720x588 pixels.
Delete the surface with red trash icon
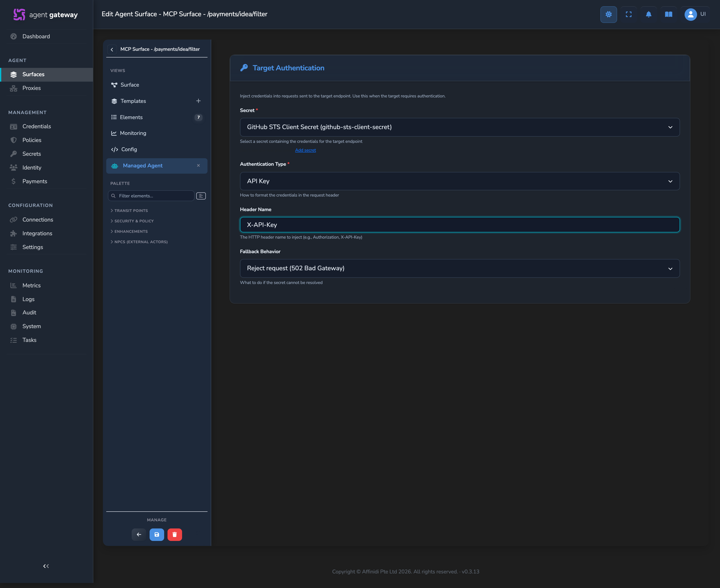pos(175,534)
